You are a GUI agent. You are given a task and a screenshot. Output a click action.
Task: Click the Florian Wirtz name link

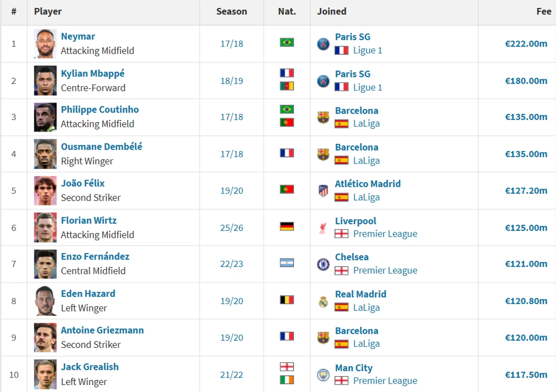coord(89,220)
